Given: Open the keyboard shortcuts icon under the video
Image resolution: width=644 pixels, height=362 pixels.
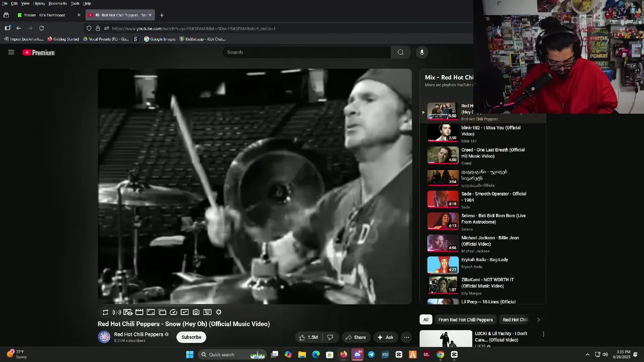Looking at the screenshot, I should [207, 312].
